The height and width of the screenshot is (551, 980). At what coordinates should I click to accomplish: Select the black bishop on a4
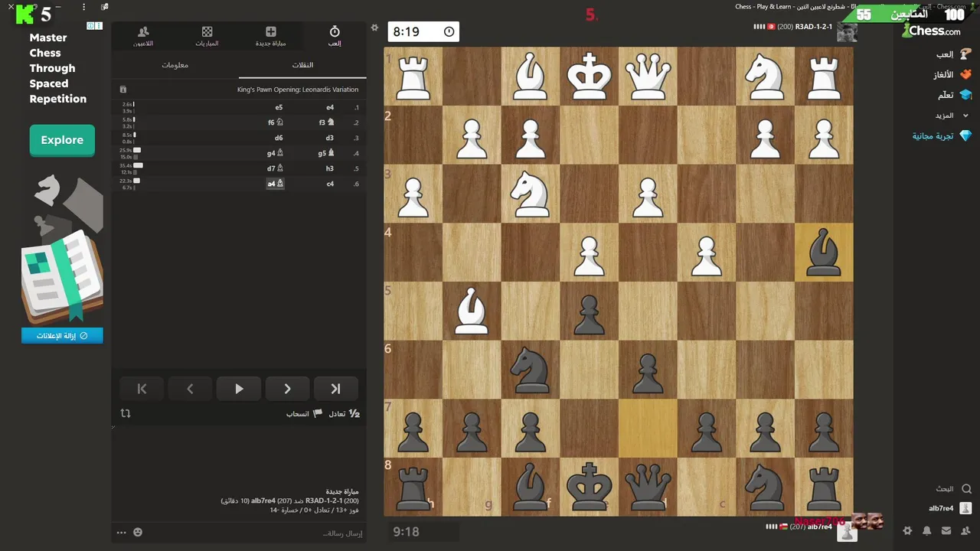[824, 252]
